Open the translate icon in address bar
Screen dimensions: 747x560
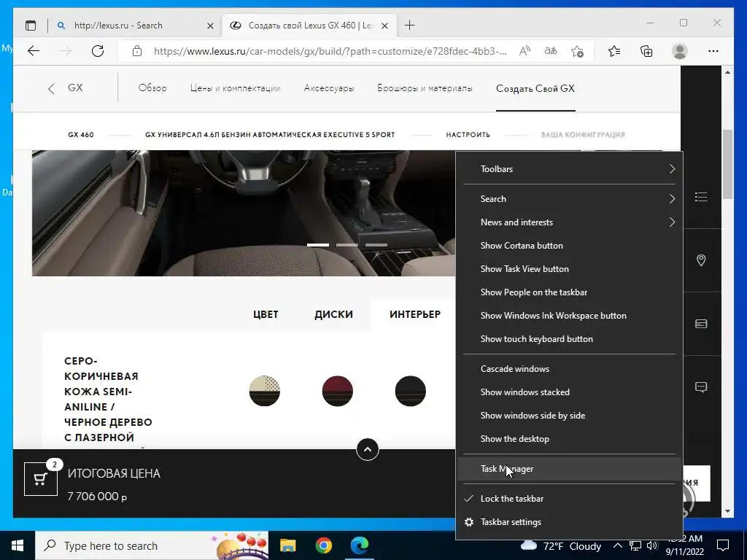click(x=551, y=51)
